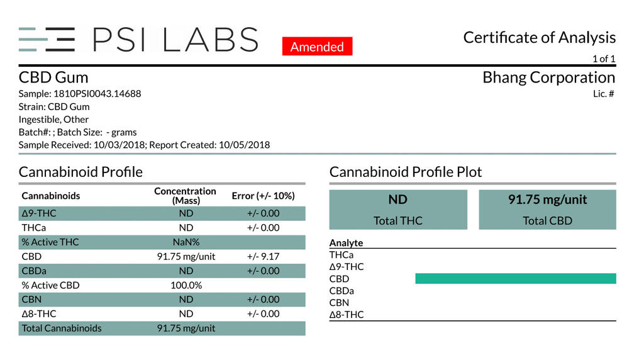Select the CBDa table row
Image resolution: width=644 pixels, height=338 pixels.
[x=162, y=271]
